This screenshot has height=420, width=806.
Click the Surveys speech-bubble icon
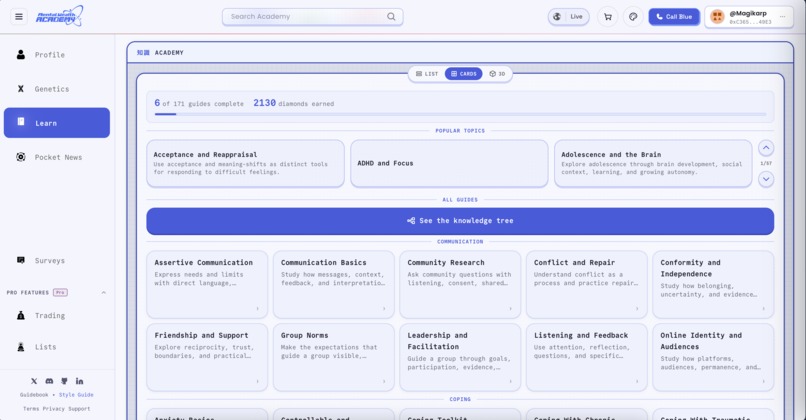pyautogui.click(x=21, y=260)
